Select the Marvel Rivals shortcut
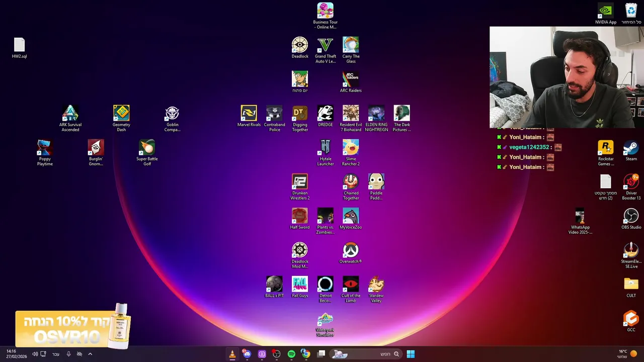 (249, 116)
